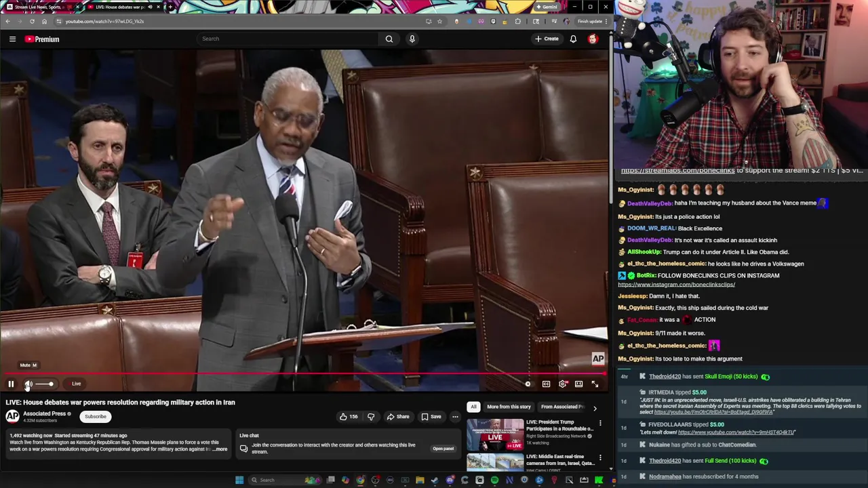The image size is (868, 488).
Task: Open options for the President Trump video
Action: pos(600,424)
